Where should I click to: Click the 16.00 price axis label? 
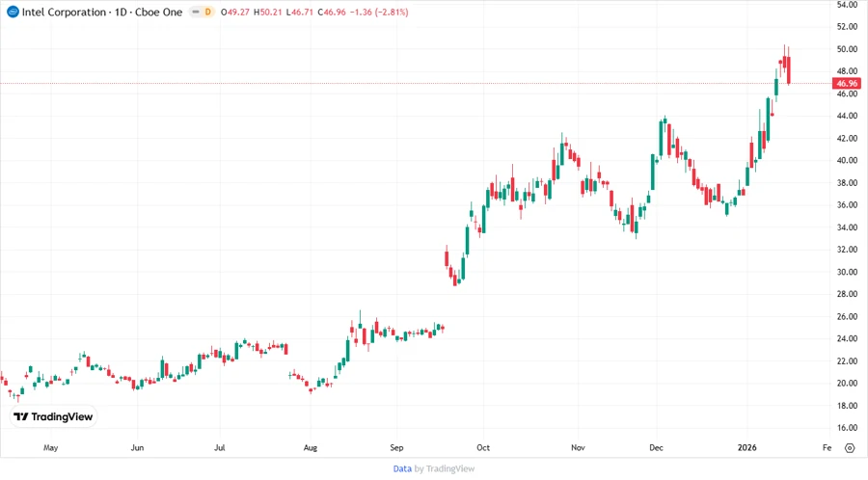pyautogui.click(x=847, y=428)
